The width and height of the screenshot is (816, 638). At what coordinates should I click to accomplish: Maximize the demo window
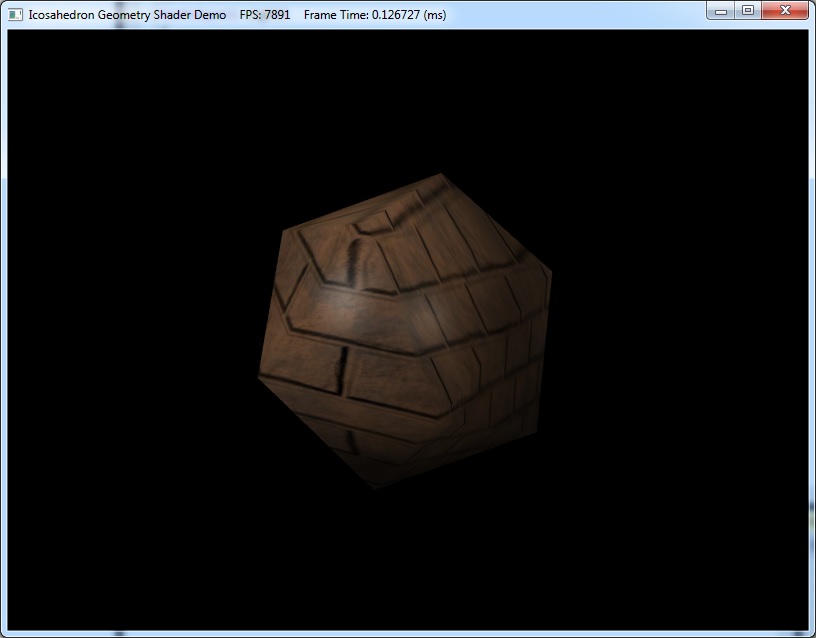[748, 11]
